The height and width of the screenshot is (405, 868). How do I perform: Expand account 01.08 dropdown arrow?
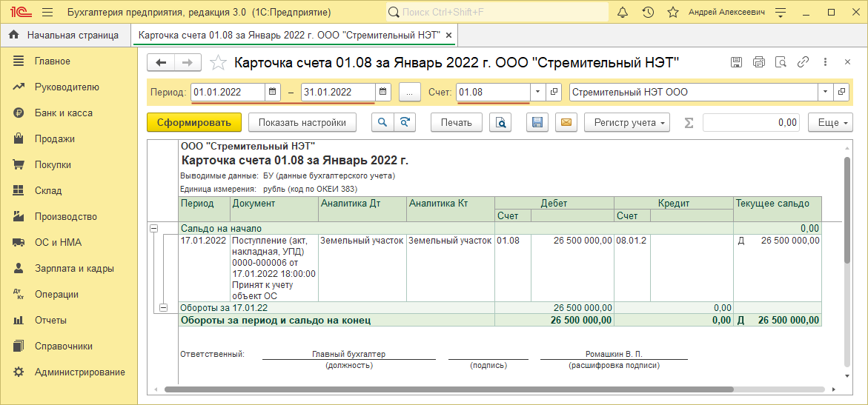(539, 93)
